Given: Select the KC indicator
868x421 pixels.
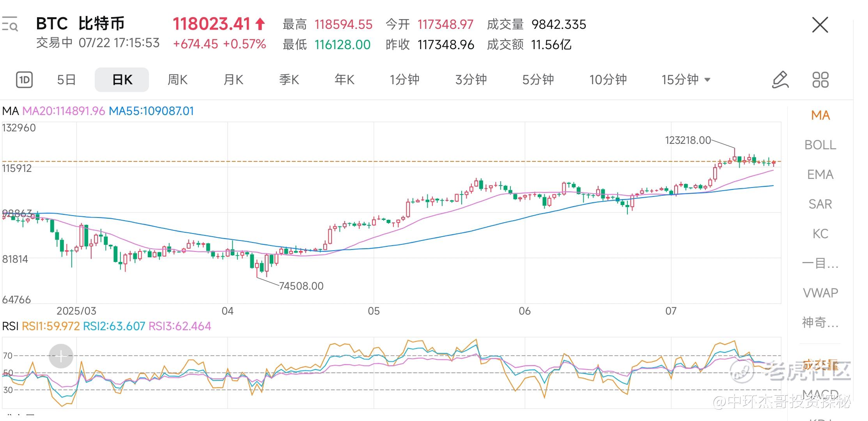Looking at the screenshot, I should point(820,234).
